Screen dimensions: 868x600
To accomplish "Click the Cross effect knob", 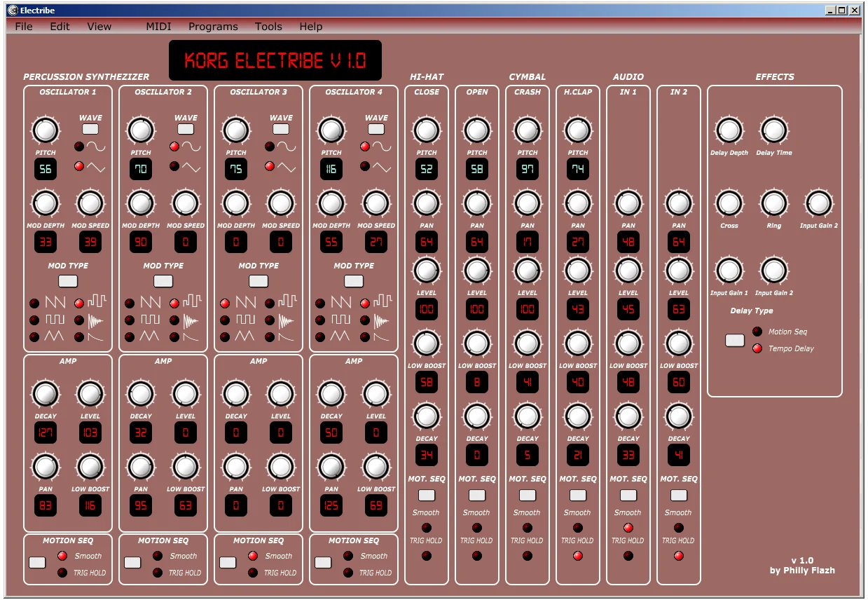I will coord(729,203).
